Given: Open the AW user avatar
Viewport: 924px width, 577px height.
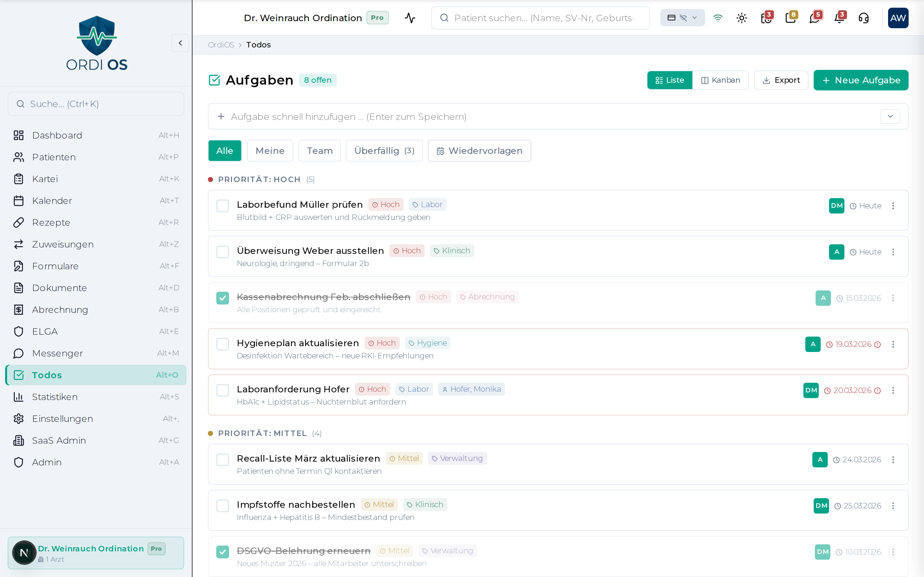Looking at the screenshot, I should coord(898,18).
